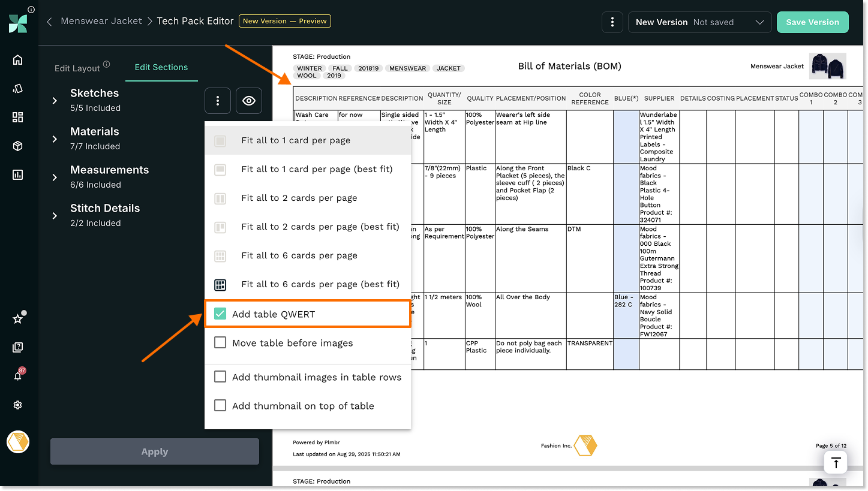Open the three-dot menu beside New Version

[x=612, y=22]
